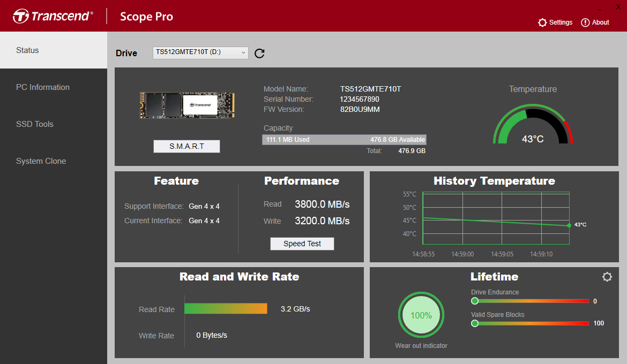Click the Read Rate bar
This screenshot has width=627, height=364.
pyautogui.click(x=226, y=308)
